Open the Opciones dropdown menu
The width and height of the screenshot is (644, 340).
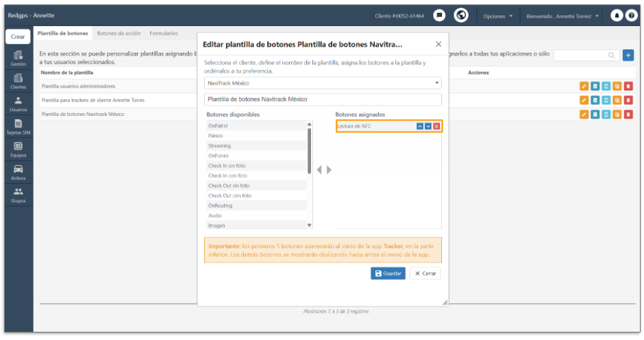[498, 16]
